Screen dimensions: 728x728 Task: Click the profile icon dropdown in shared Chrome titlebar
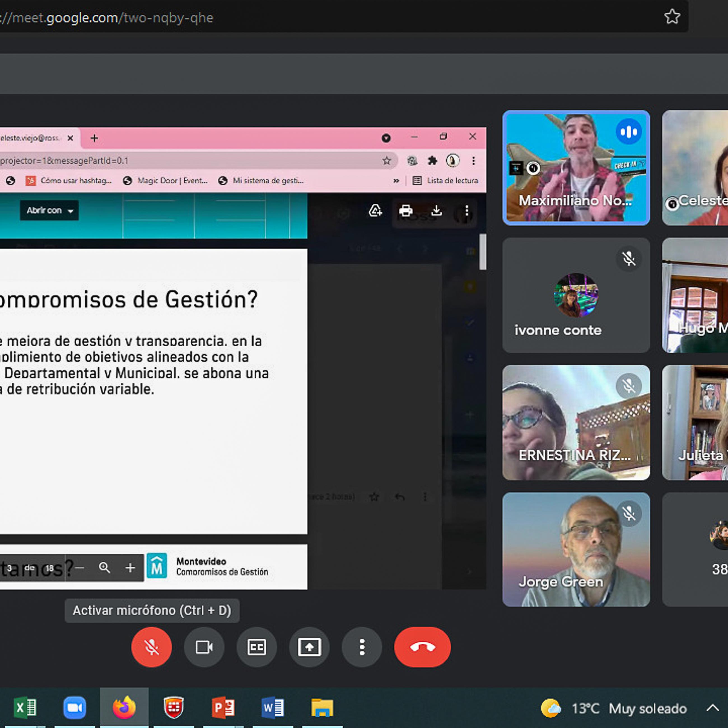(386, 138)
